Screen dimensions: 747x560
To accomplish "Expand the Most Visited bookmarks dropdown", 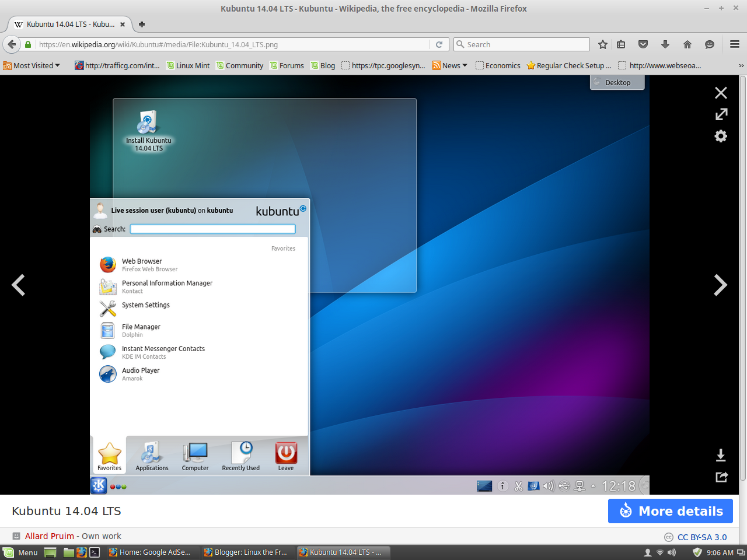I will pyautogui.click(x=32, y=65).
